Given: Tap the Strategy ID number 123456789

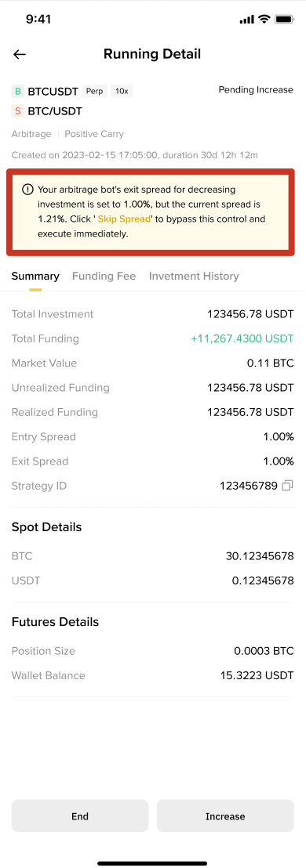Looking at the screenshot, I should (x=249, y=486).
